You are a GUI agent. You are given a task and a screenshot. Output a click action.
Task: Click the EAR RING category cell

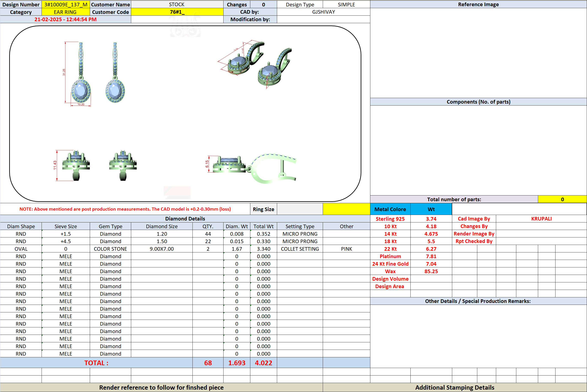[66, 12]
